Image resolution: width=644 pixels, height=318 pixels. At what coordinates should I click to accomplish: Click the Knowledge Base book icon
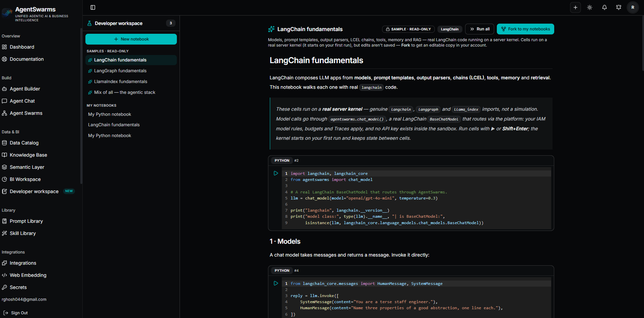4,155
